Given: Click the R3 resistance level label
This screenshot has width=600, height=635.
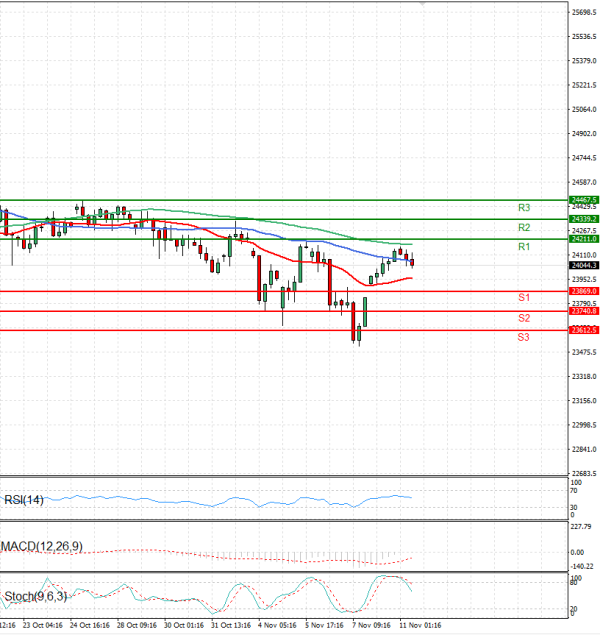Looking at the screenshot, I should [x=523, y=208].
